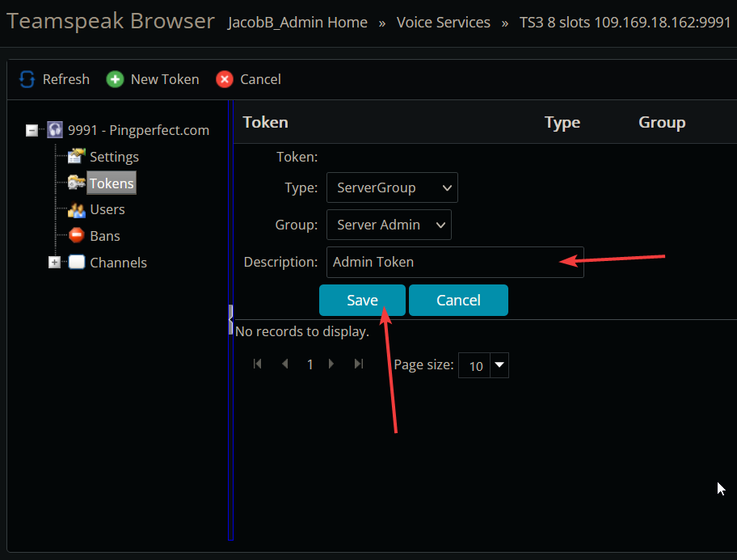Open the Page size dropdown
The width and height of the screenshot is (737, 560).
(x=499, y=366)
